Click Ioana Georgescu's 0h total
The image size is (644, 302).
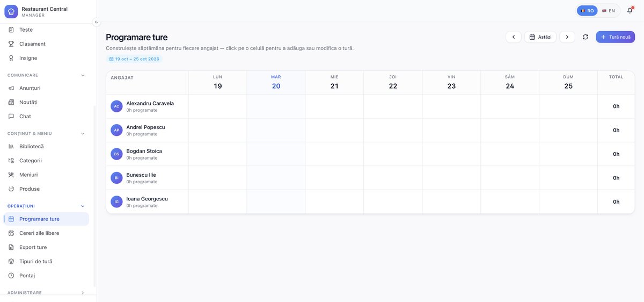tap(616, 202)
